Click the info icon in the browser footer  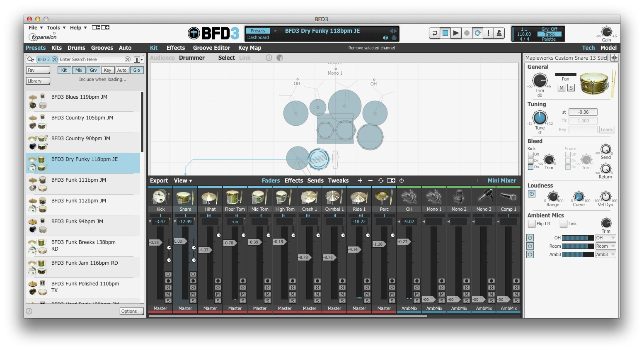coord(29,311)
